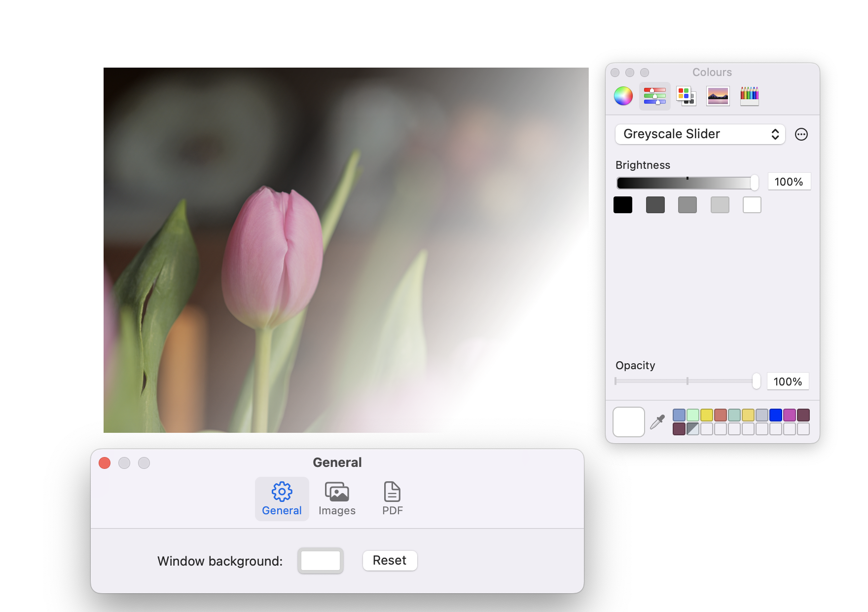Edit the Brightness percentage field
868x612 pixels.
tap(789, 182)
